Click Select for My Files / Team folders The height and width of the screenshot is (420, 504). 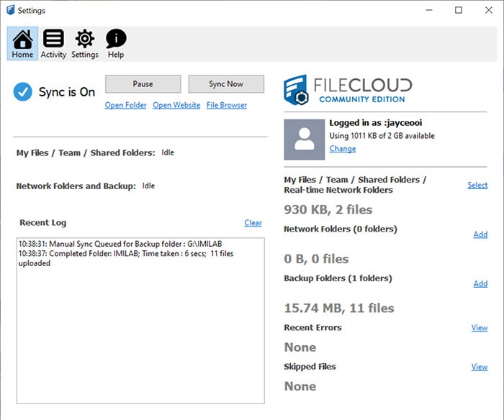(477, 185)
